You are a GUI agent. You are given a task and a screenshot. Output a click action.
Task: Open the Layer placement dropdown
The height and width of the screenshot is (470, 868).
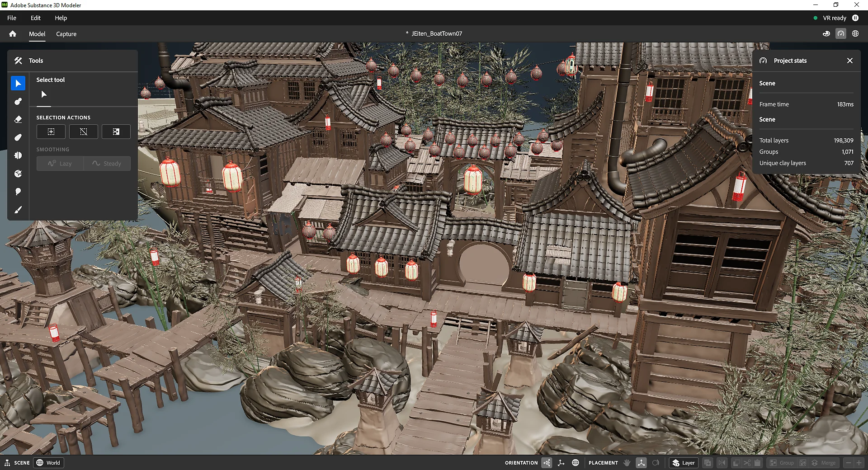pos(683,463)
